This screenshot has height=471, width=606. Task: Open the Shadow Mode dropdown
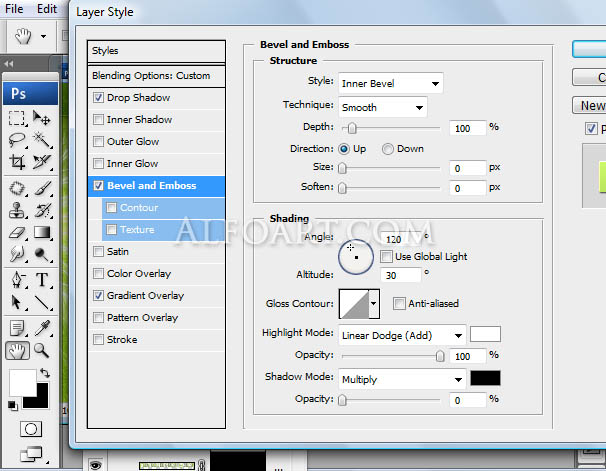tap(402, 379)
